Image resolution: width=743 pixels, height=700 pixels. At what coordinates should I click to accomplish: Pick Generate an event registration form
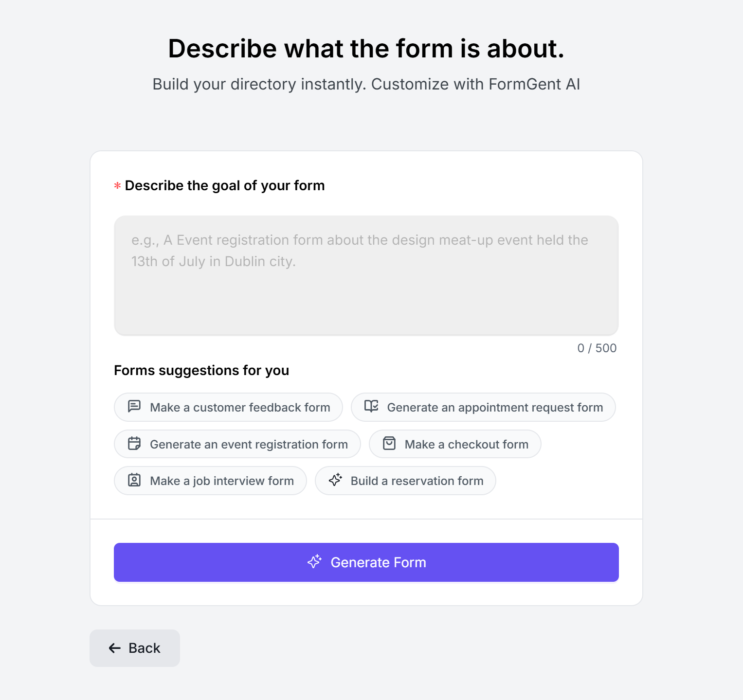pyautogui.click(x=237, y=444)
